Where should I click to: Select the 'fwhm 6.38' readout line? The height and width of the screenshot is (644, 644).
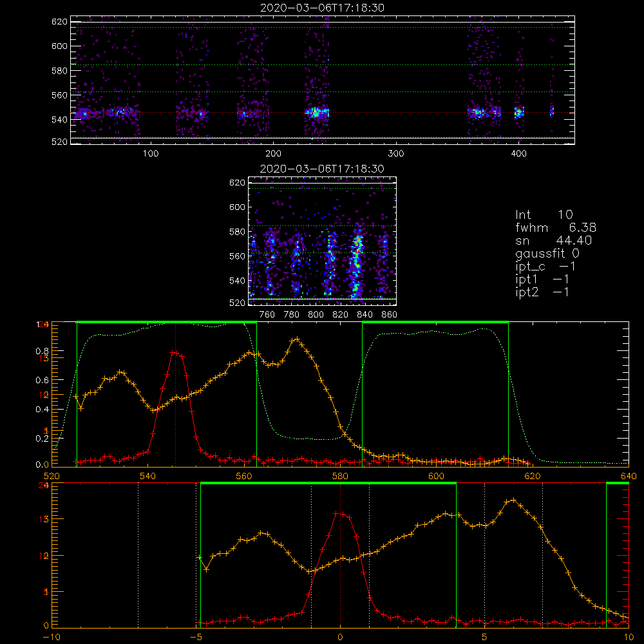[x=556, y=227]
